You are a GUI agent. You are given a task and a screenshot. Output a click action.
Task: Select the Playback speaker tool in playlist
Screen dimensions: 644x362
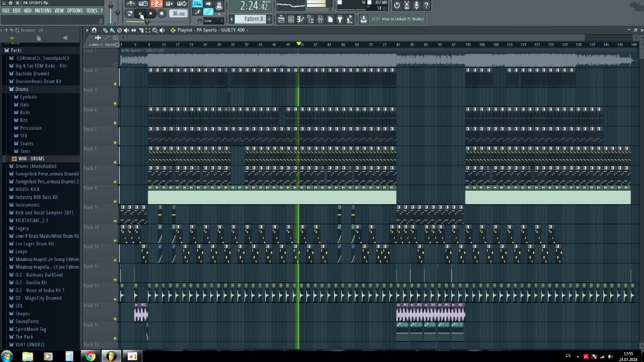click(x=162, y=30)
